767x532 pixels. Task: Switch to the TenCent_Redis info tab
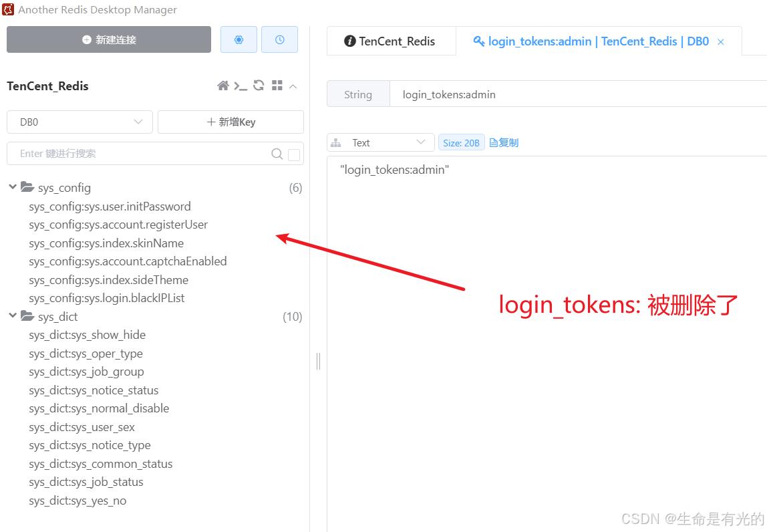pos(391,41)
